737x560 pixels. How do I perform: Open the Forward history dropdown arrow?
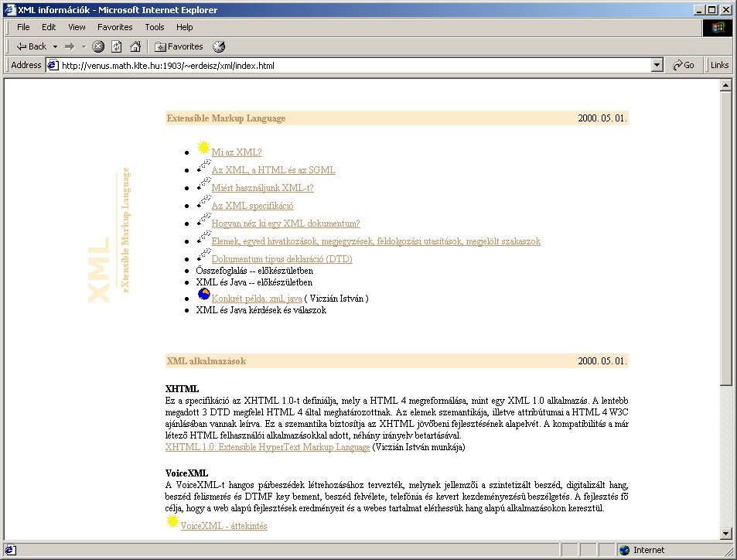84,46
